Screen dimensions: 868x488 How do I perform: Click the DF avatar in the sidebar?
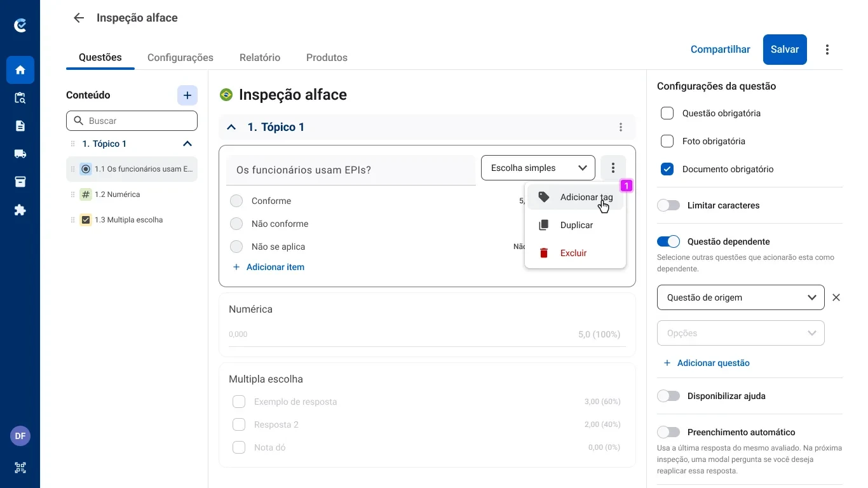pos(20,436)
